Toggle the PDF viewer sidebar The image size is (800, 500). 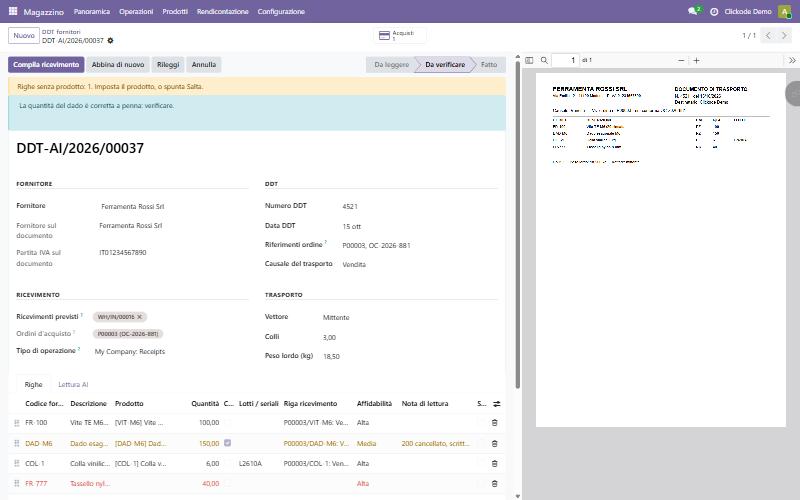tap(529, 60)
